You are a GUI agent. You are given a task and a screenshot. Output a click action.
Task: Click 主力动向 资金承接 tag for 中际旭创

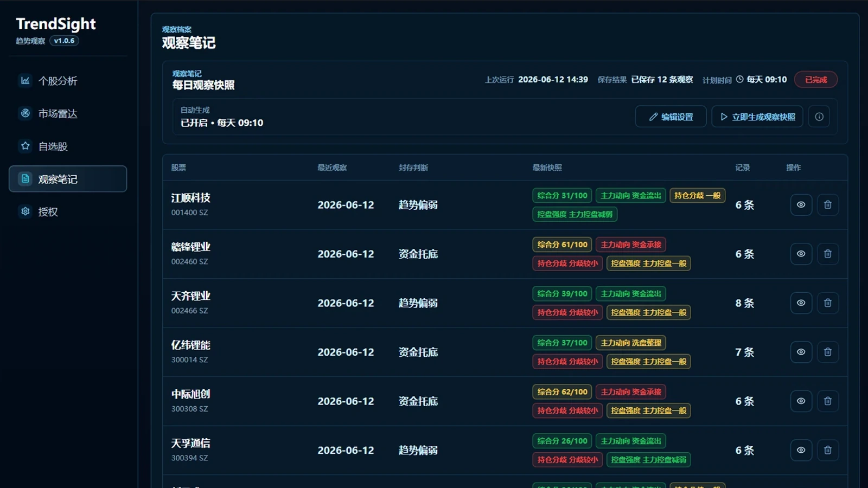pyautogui.click(x=631, y=392)
